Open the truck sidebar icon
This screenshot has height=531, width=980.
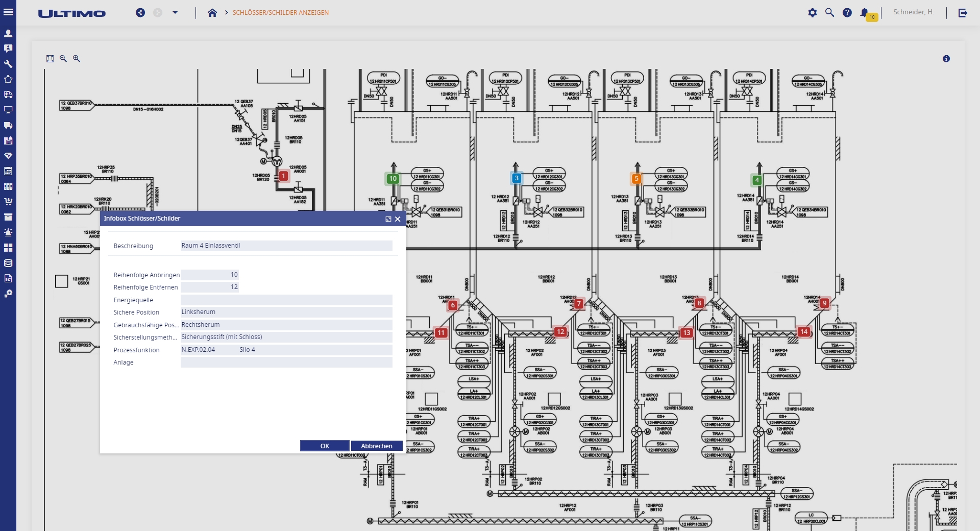coord(8,125)
